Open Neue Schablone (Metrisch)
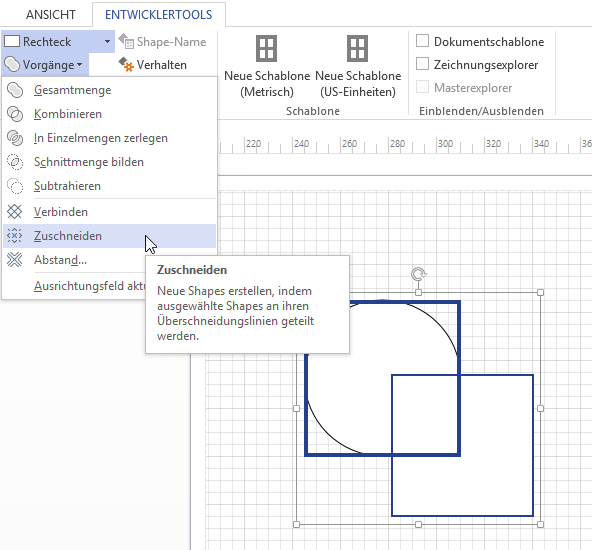 [267, 67]
